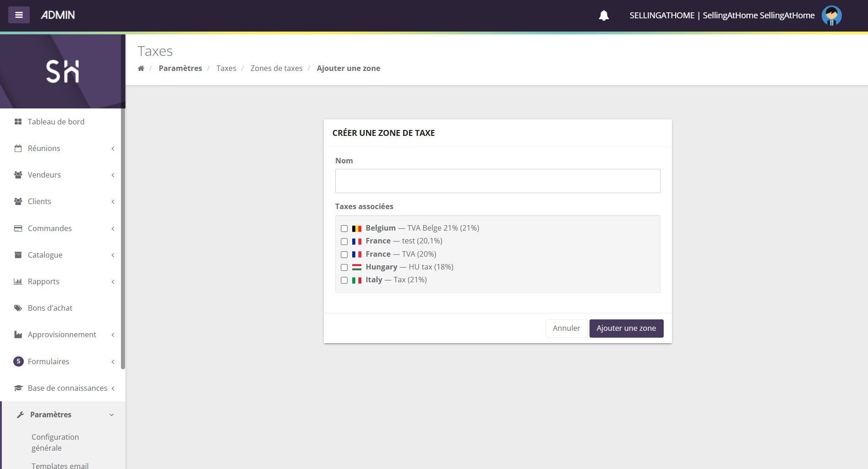Screen dimensions: 868x469
Task: Click the Vendeurs people icon
Action: (x=18, y=175)
